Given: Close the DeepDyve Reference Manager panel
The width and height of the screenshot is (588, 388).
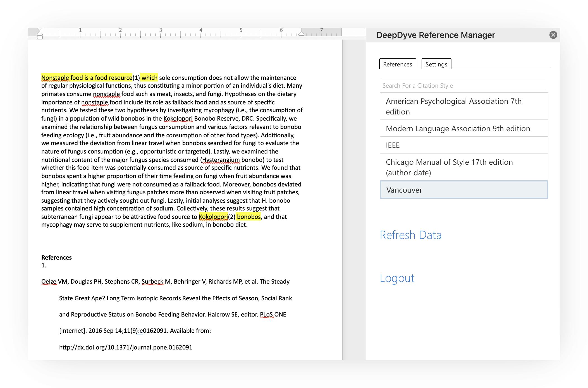Looking at the screenshot, I should tap(553, 35).
